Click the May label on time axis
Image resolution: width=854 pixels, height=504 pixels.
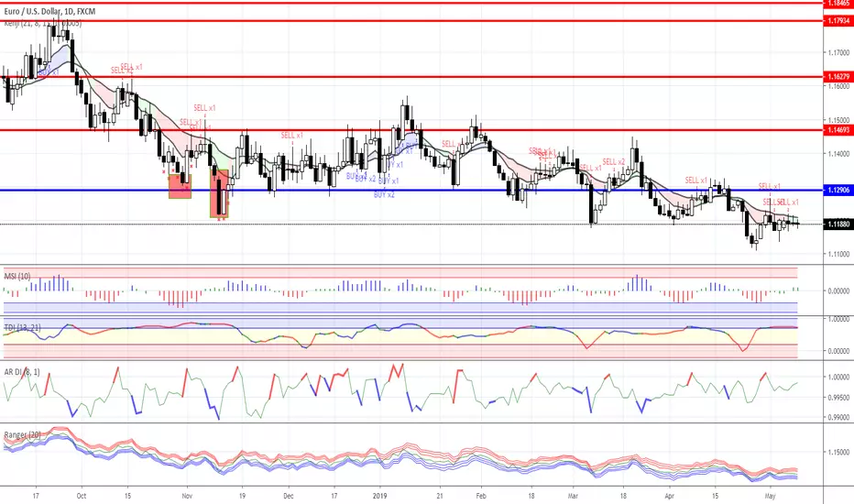click(770, 496)
